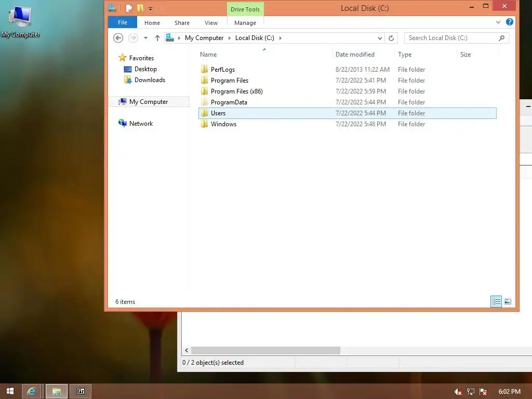Select the Windows folder
Screen dimensions: 532x399
pyautogui.click(x=348, y=124)
